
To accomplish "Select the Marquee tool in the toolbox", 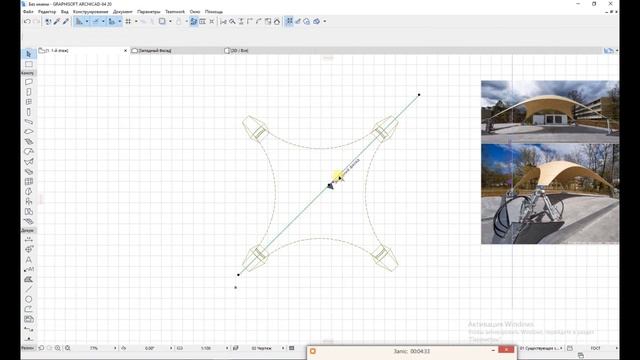I will 29,64.
